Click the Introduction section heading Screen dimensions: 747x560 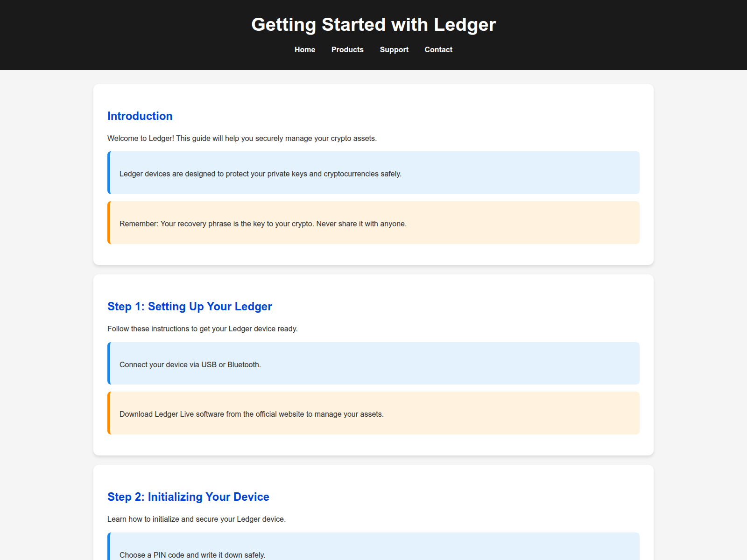[140, 116]
